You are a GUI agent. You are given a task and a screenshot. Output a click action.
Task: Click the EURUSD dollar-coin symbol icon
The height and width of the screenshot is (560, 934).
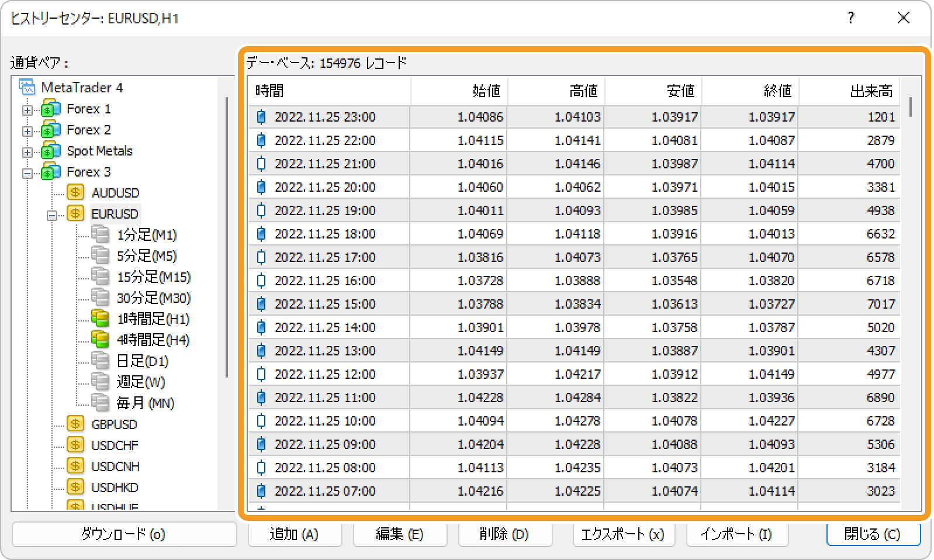coord(75,213)
